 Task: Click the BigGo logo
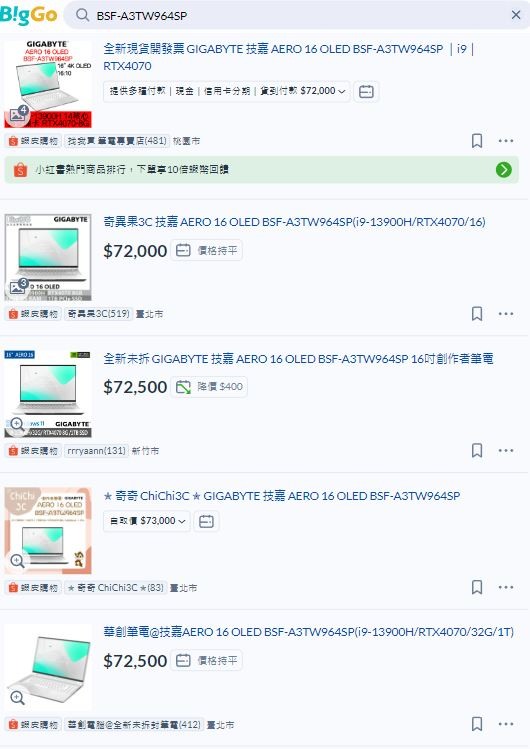[29, 15]
